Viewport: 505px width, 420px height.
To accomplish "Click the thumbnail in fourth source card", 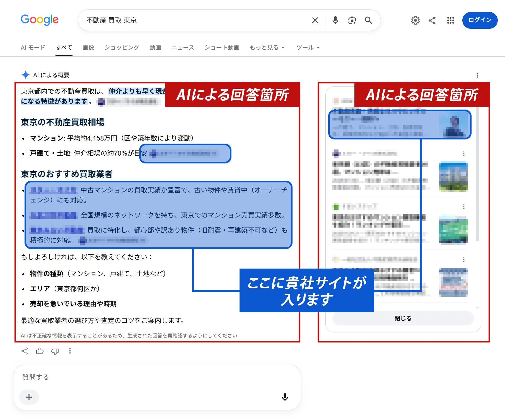I will click(453, 282).
